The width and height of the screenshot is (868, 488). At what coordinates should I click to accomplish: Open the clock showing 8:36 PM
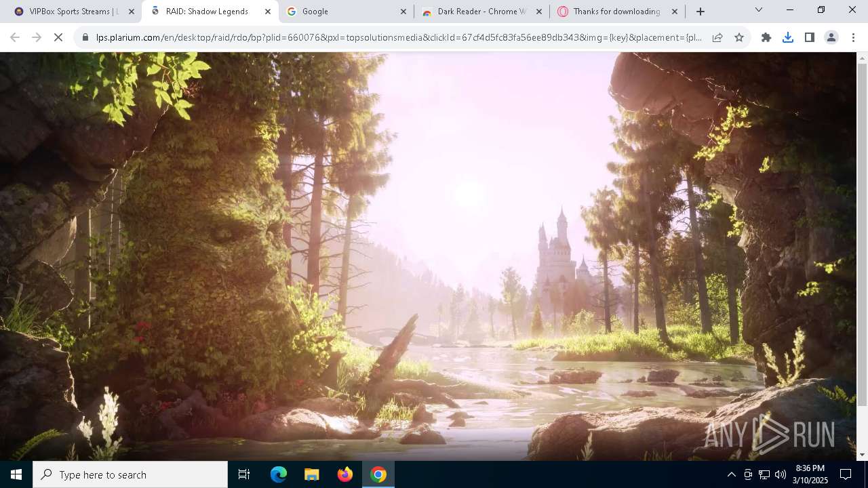[810, 474]
